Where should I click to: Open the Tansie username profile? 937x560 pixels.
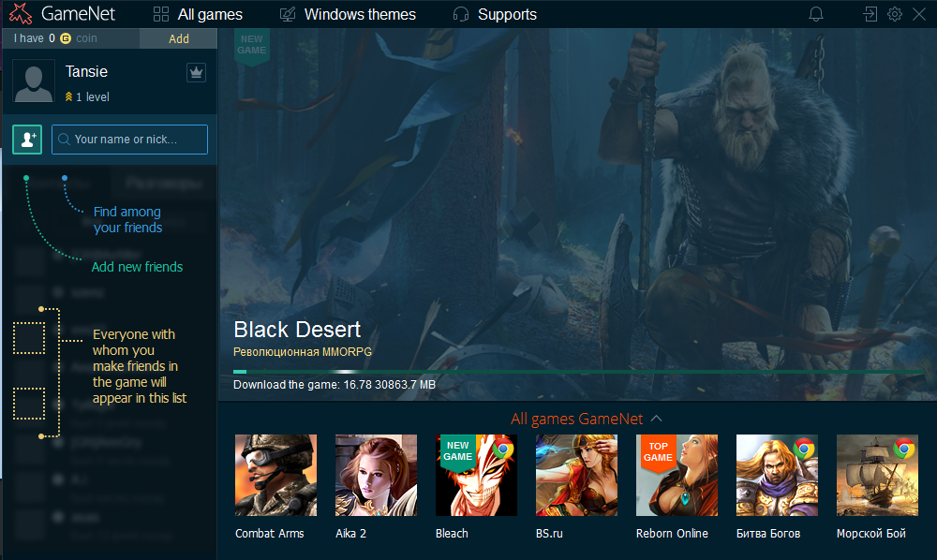point(86,72)
